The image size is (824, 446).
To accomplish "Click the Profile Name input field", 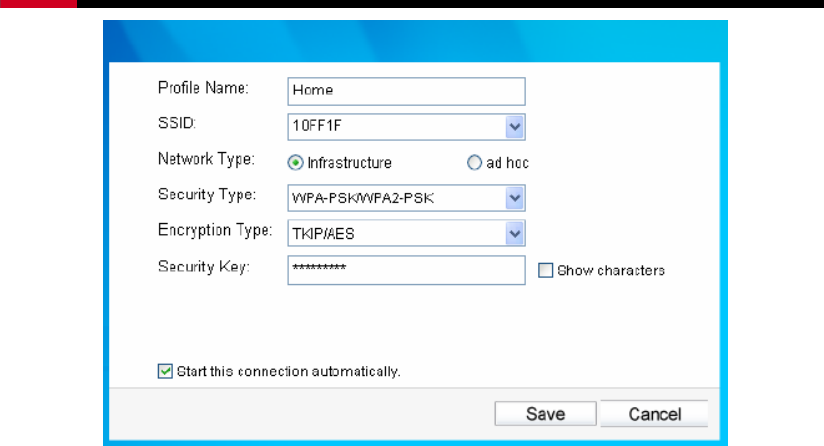I will (406, 91).
